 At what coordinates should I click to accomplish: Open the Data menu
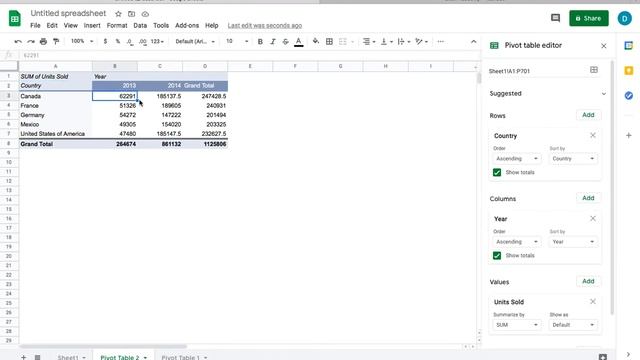coord(140,25)
